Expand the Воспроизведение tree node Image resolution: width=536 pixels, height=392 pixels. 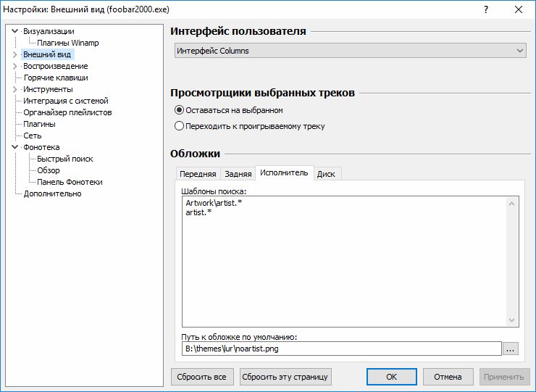14,66
